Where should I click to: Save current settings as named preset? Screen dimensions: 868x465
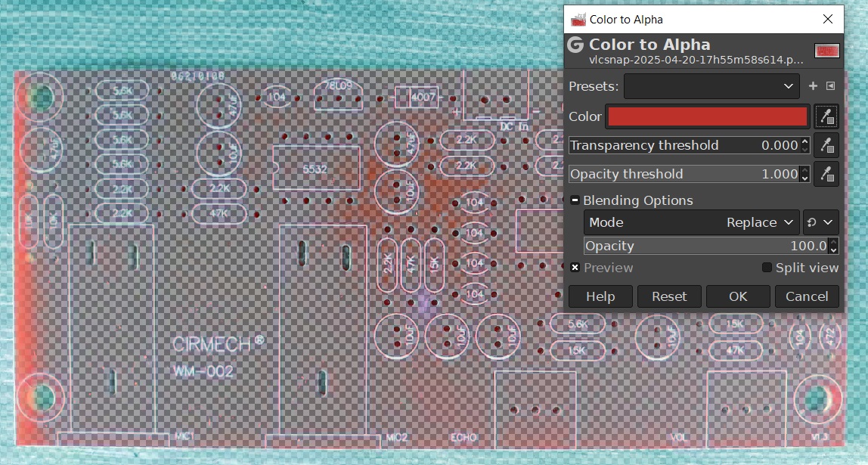coord(813,85)
